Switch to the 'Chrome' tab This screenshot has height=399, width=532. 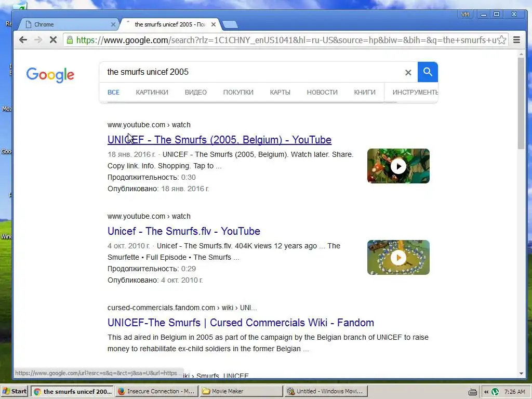coord(67,24)
